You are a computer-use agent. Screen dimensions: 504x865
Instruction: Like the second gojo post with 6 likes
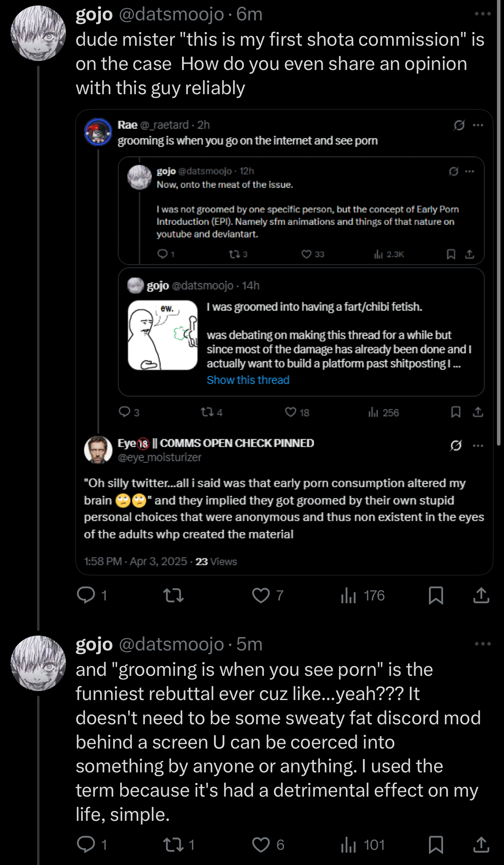(261, 845)
